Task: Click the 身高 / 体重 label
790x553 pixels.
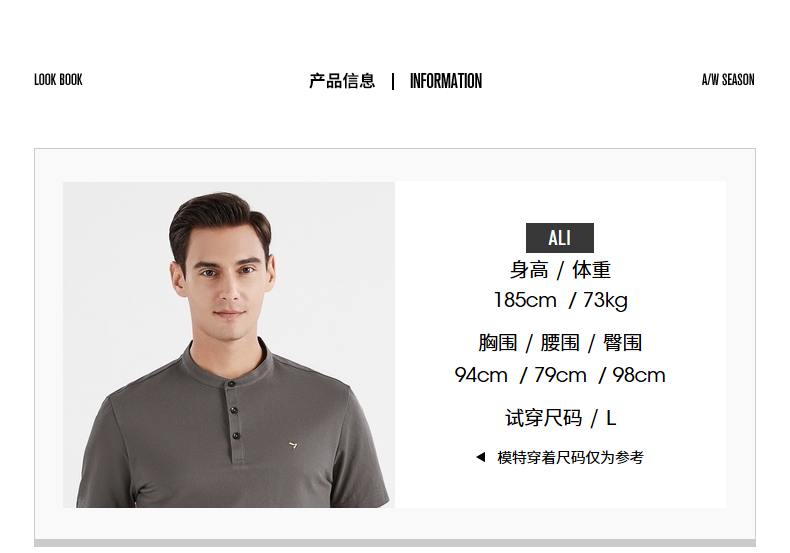Action: [560, 270]
